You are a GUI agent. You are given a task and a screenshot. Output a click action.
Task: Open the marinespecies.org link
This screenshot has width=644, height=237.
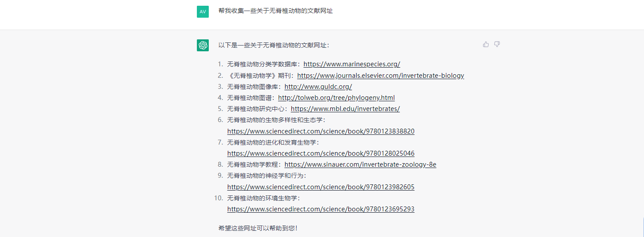point(352,64)
